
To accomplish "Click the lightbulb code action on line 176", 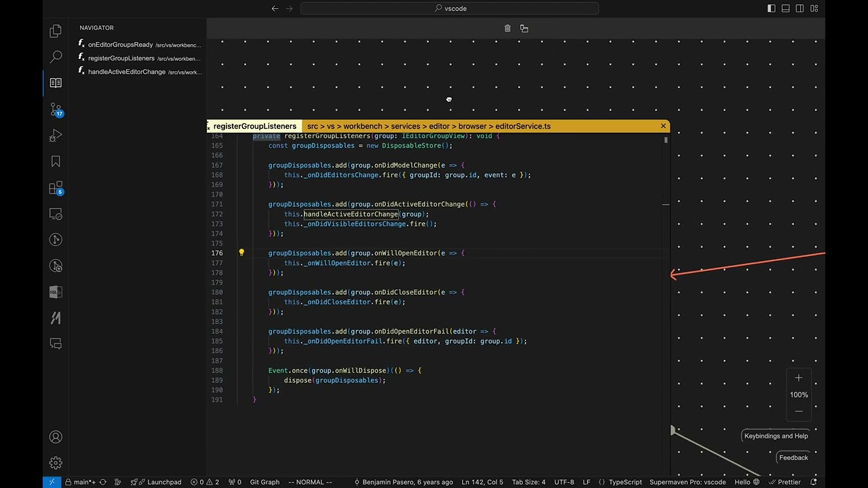I will tap(241, 253).
